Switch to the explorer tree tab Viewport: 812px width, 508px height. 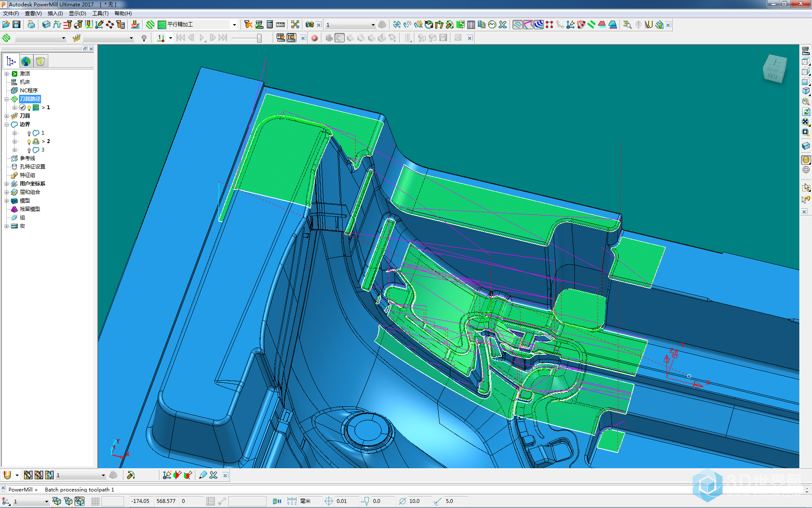pyautogui.click(x=11, y=61)
